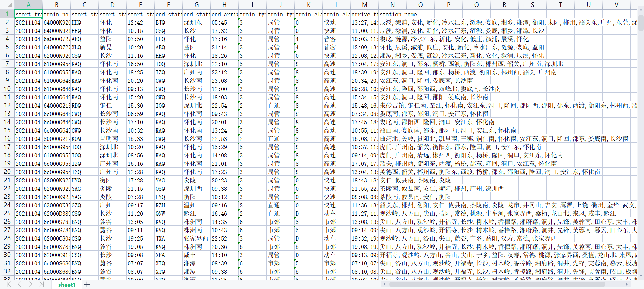Image resolution: width=644 pixels, height=289 pixels.
Task: Click the split handle right of horizontal scrollbar
Action: click(x=634, y=284)
